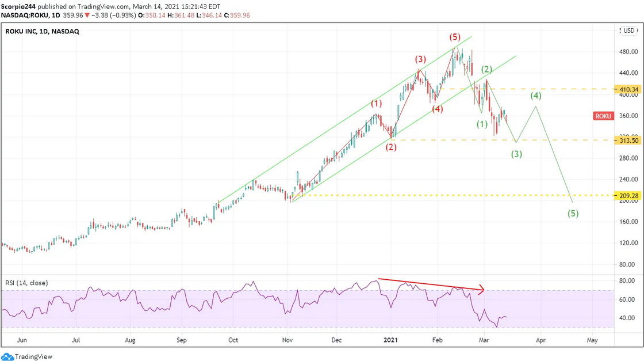This screenshot has width=644, height=361.
Task: Click the 160.00 price axis value
Action: click(629, 222)
